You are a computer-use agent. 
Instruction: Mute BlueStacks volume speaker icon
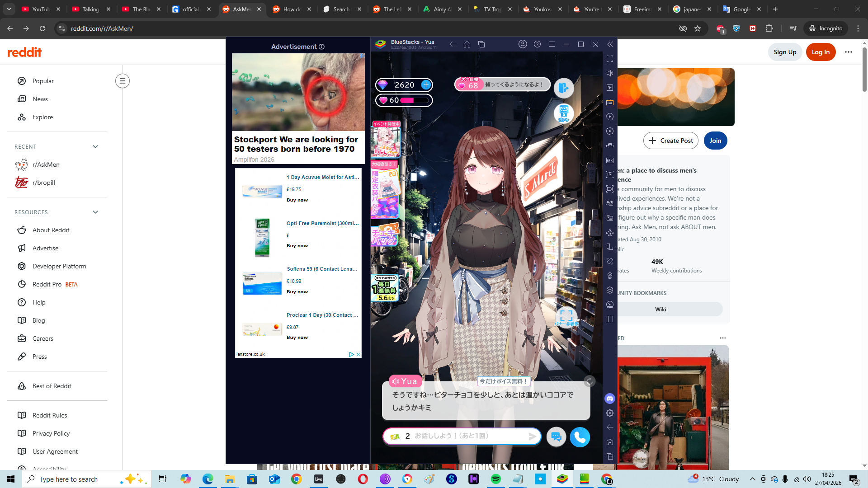610,73
